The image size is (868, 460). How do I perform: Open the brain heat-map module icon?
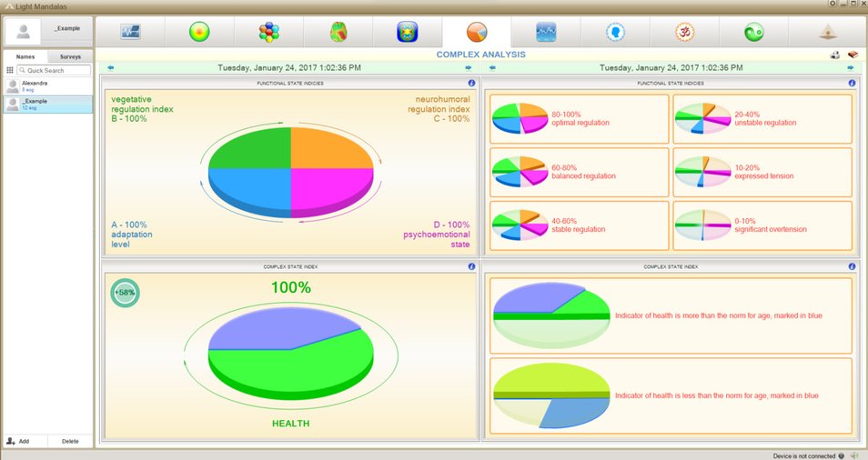pos(338,33)
